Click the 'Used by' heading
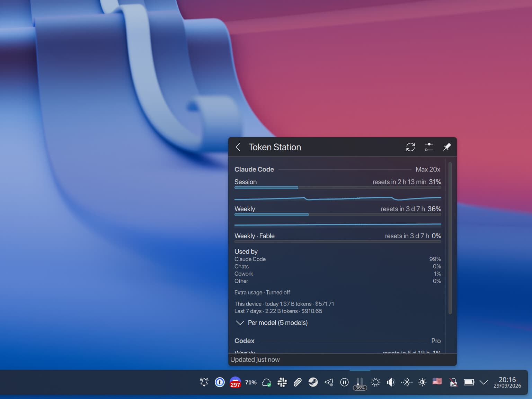The height and width of the screenshot is (399, 532). [x=246, y=251]
